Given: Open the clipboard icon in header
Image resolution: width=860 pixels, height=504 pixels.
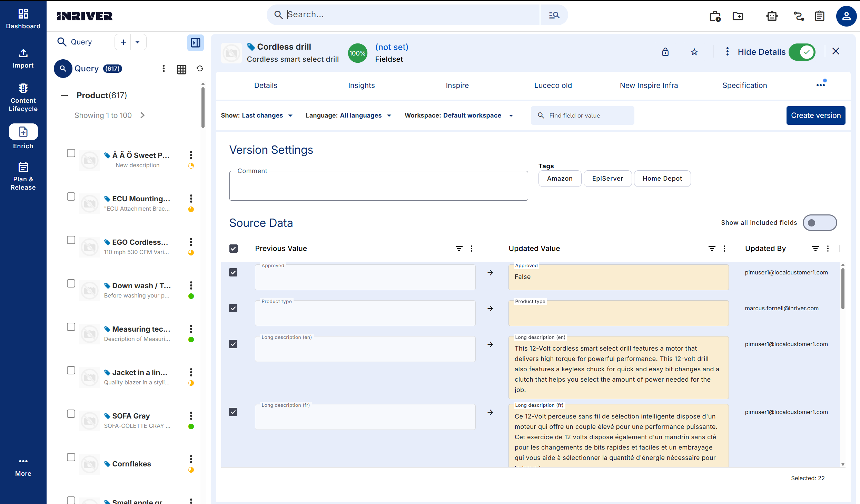Looking at the screenshot, I should point(820,16).
